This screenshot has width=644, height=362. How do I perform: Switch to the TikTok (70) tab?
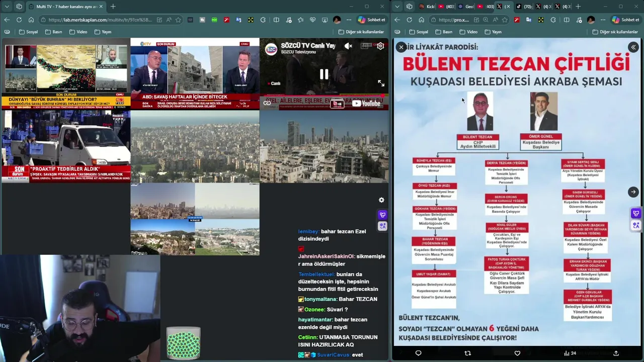click(x=524, y=7)
